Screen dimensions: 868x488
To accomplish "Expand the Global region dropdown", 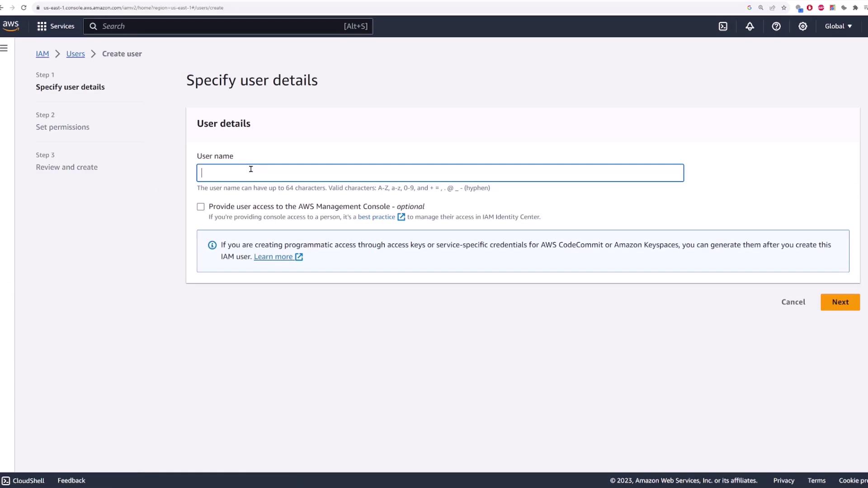I will pyautogui.click(x=838, y=26).
